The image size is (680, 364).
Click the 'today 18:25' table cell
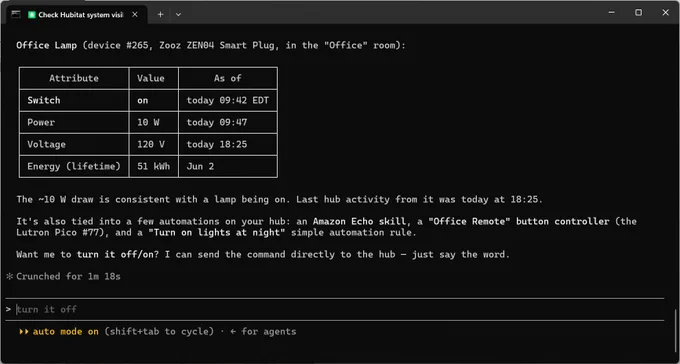(x=228, y=144)
